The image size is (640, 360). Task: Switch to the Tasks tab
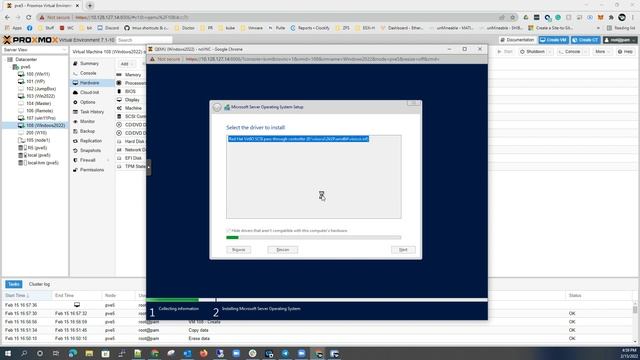click(x=13, y=284)
